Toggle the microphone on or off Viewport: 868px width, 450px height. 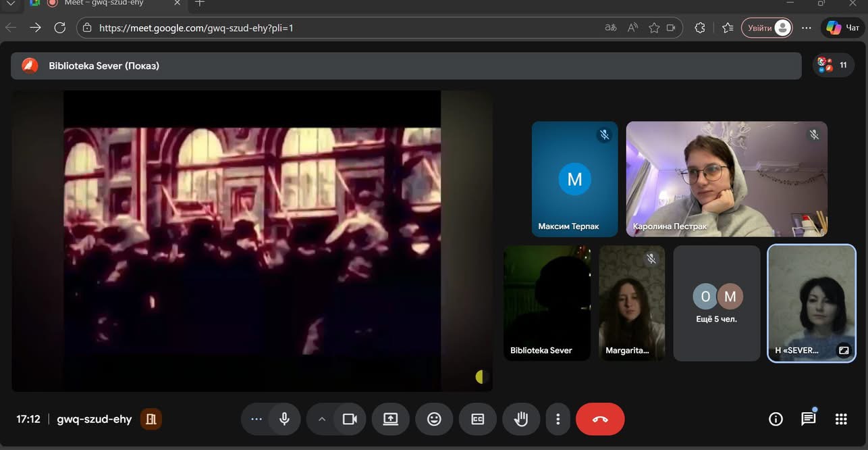[x=285, y=419]
